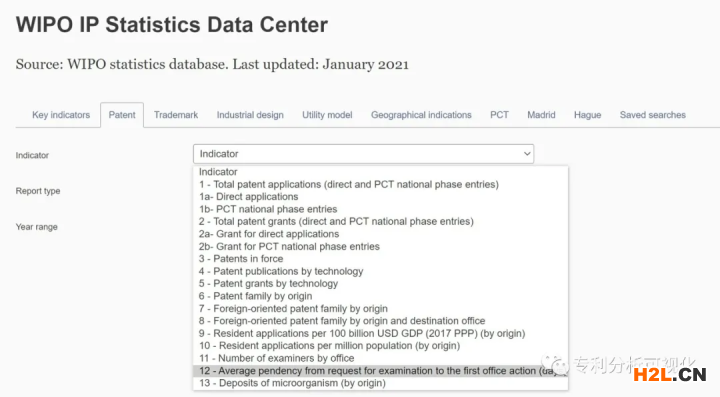Go to the Utility model tab
The height and width of the screenshot is (397, 720).
(x=327, y=115)
